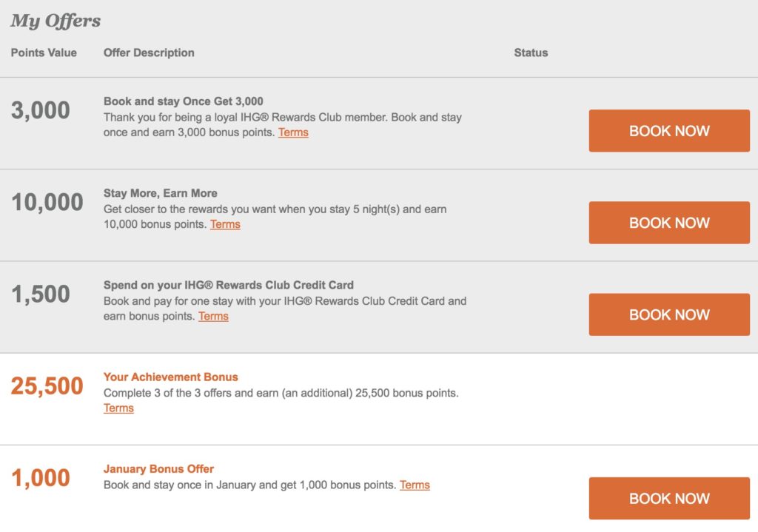Viewport: 758px width, 532px height.
Task: Click the January Bonus Offer title
Action: [x=158, y=468]
